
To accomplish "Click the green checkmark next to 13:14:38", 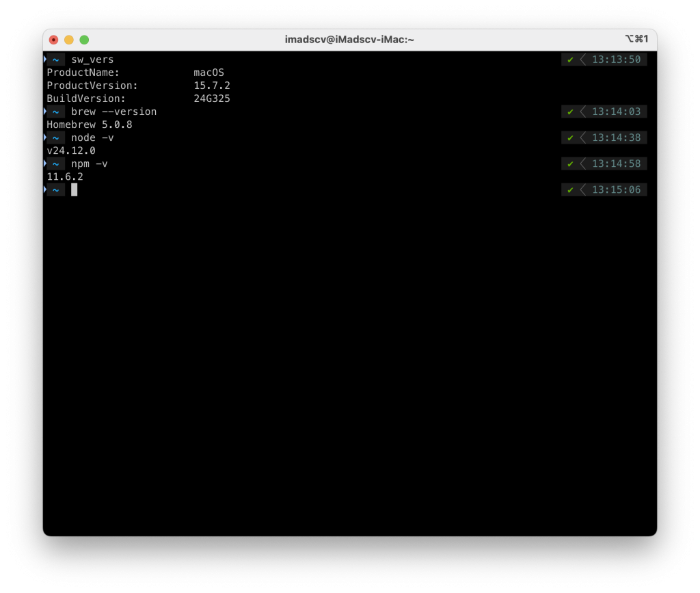I will click(570, 137).
